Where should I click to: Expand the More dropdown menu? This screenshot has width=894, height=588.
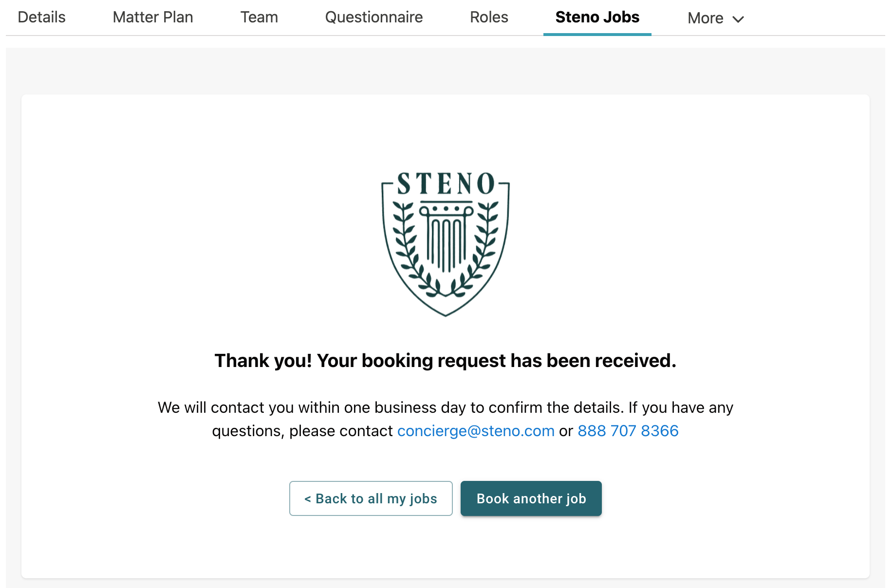[x=716, y=18]
